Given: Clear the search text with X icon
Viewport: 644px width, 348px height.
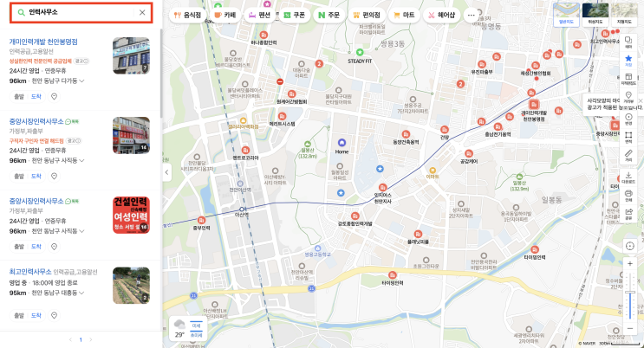Looking at the screenshot, I should pos(142,12).
